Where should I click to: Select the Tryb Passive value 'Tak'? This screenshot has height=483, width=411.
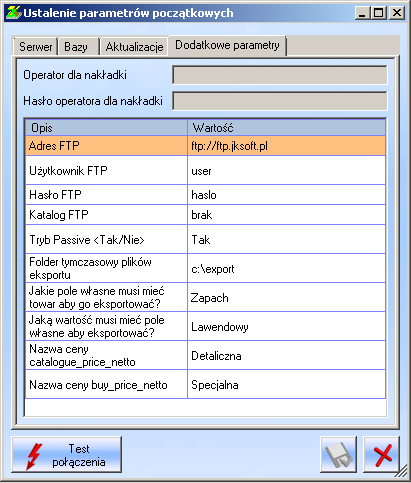pos(286,239)
